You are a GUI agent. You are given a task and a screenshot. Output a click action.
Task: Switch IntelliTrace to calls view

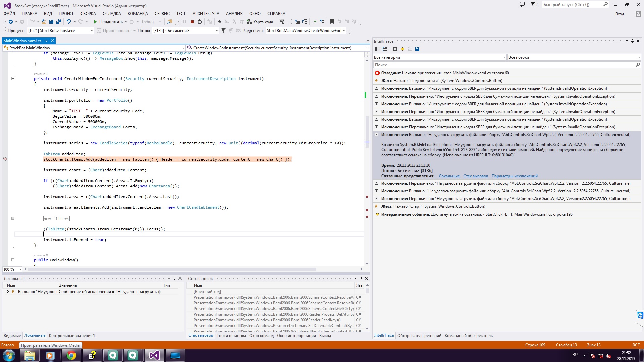tap(385, 49)
